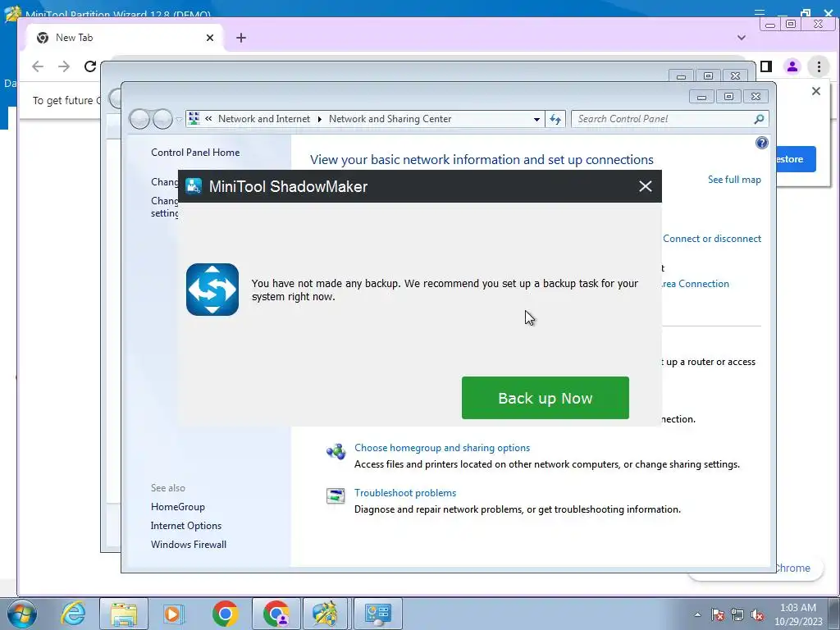This screenshot has width=840, height=630.
Task: Open Chrome three-dot menu
Action: pyautogui.click(x=819, y=66)
